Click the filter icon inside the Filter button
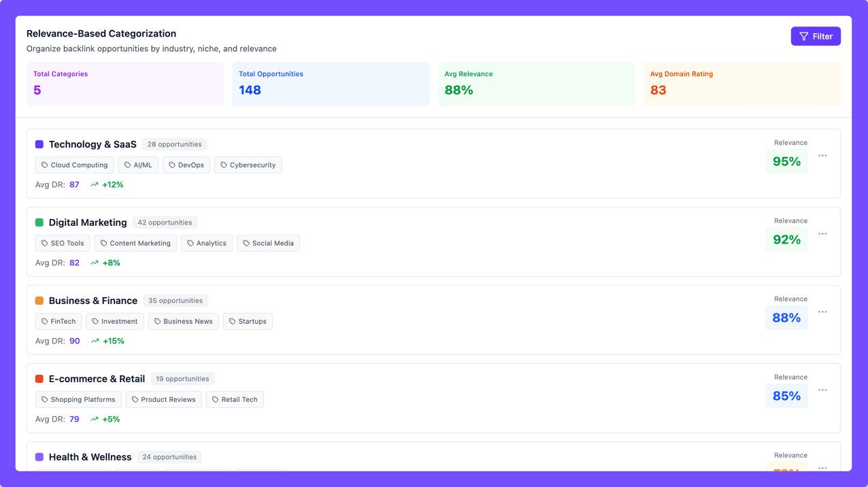 coord(804,35)
